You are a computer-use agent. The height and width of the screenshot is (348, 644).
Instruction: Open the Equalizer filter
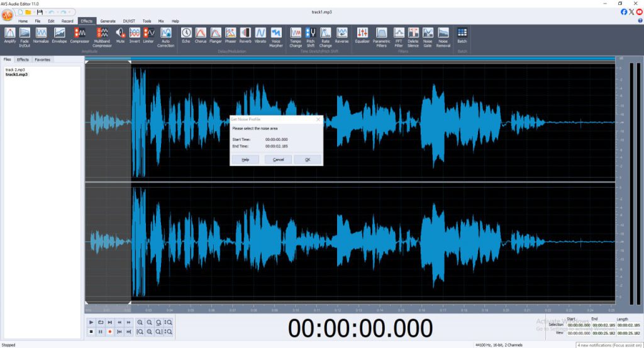point(362,35)
